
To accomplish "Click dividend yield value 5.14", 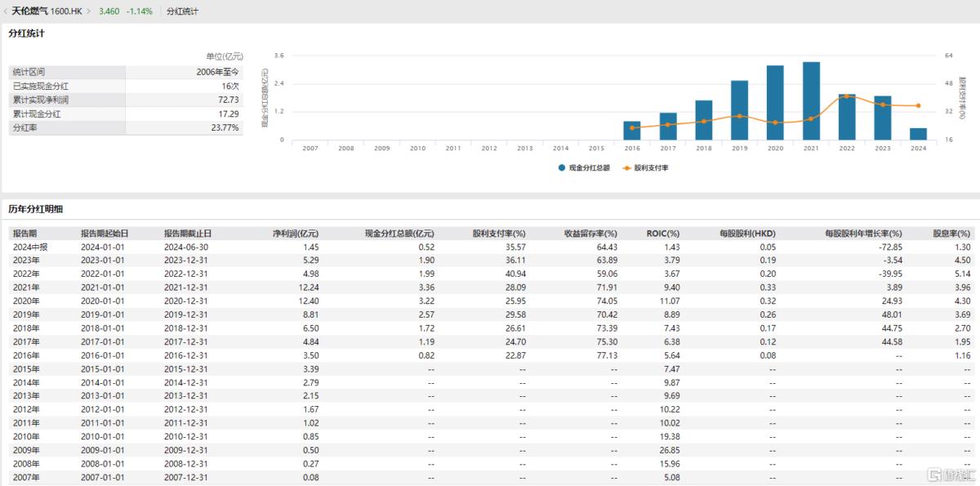I will [963, 273].
